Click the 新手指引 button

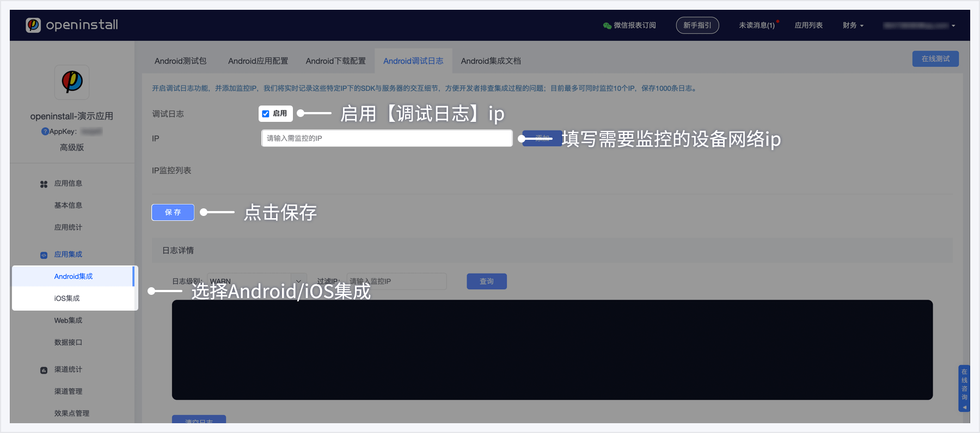(697, 26)
